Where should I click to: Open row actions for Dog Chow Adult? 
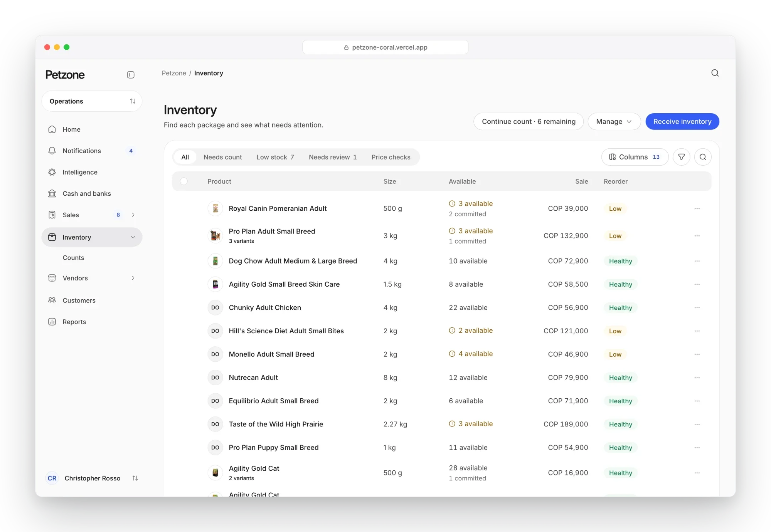(x=697, y=261)
